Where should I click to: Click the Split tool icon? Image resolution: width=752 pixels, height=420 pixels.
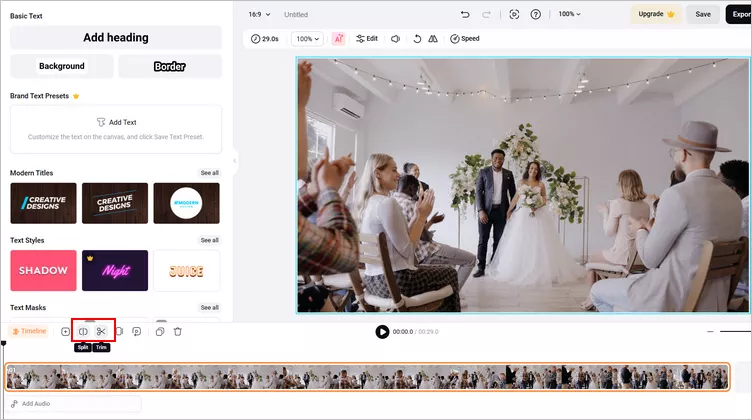(x=83, y=331)
